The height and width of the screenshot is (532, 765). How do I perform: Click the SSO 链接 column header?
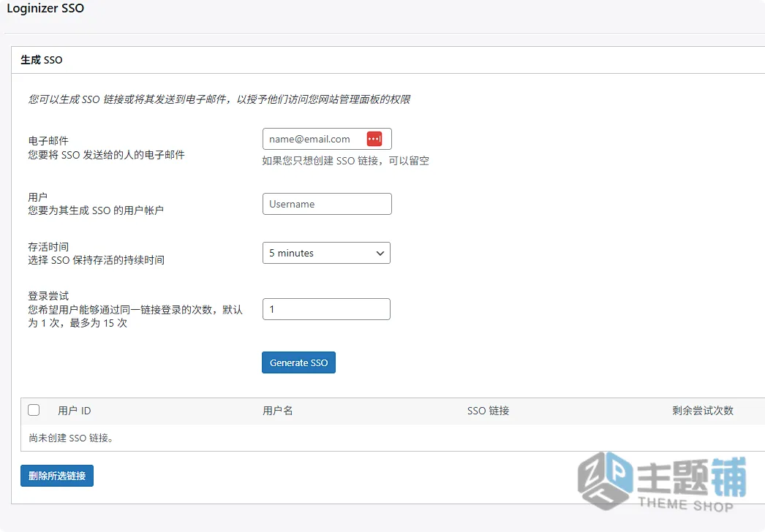click(488, 411)
